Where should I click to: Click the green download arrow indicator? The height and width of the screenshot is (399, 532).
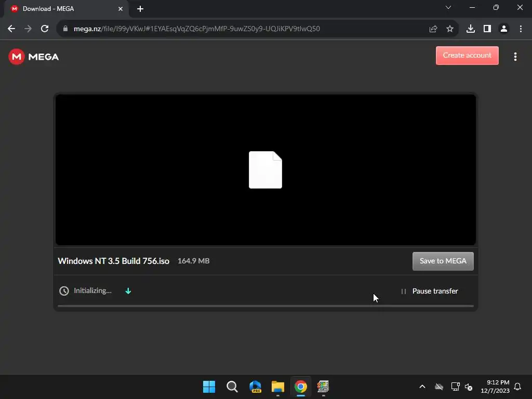coord(128,291)
